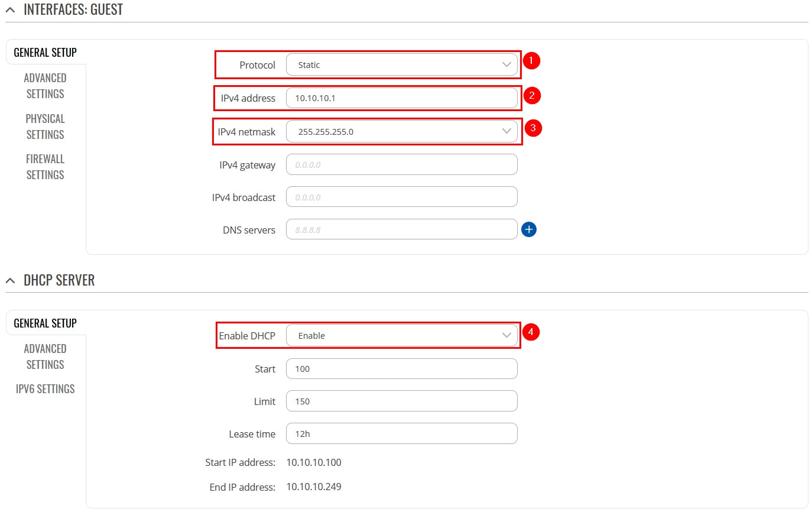The height and width of the screenshot is (512, 812).
Task: Collapse the DHCP Server section
Action: 10,280
